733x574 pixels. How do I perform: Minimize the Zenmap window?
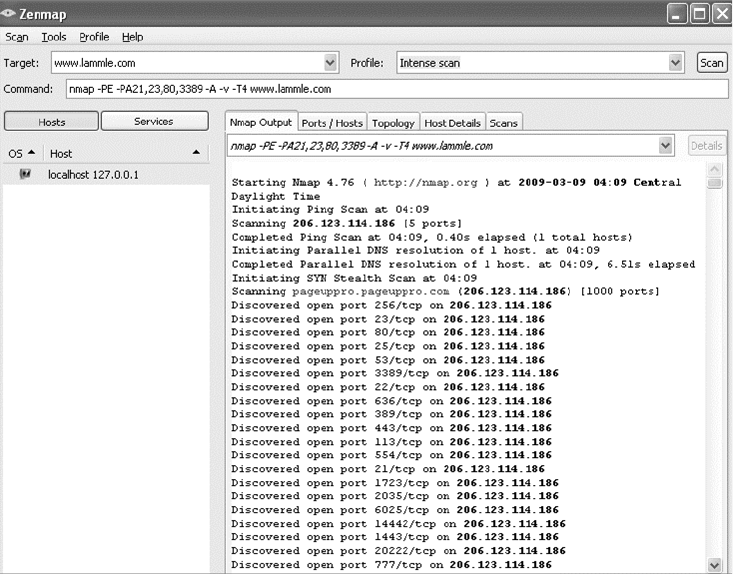677,14
